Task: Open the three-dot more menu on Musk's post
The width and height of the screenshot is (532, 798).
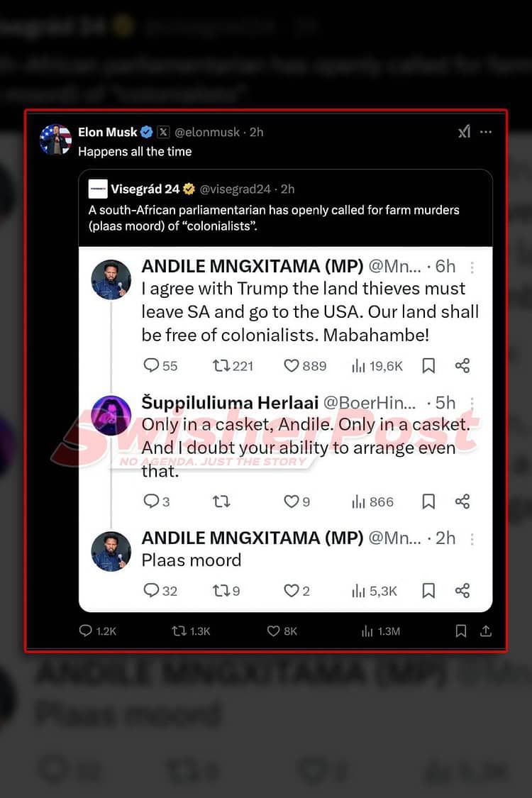Action: pyautogui.click(x=486, y=132)
